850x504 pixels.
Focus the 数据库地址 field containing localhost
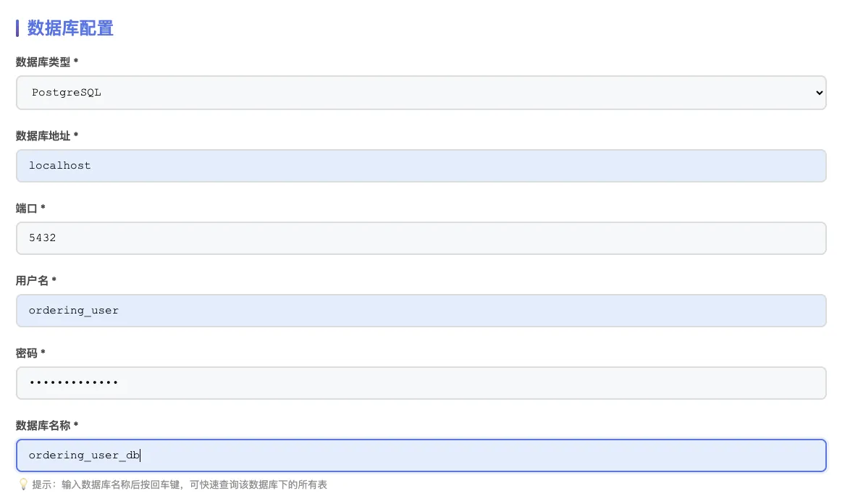420,166
